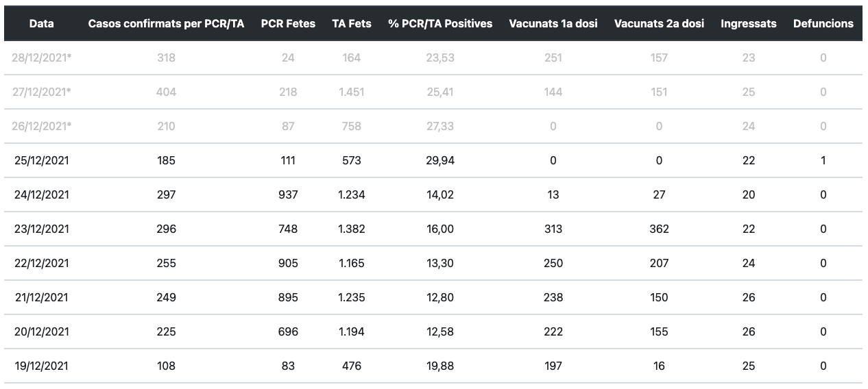Click the Casos confirmats per PCR/TA header
This screenshot has width=868, height=389.
click(166, 23)
